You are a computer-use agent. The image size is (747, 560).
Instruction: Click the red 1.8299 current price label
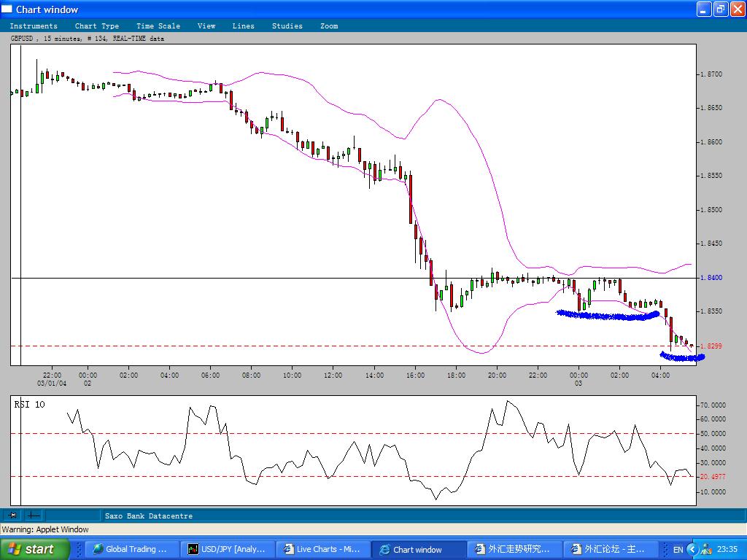click(x=711, y=346)
